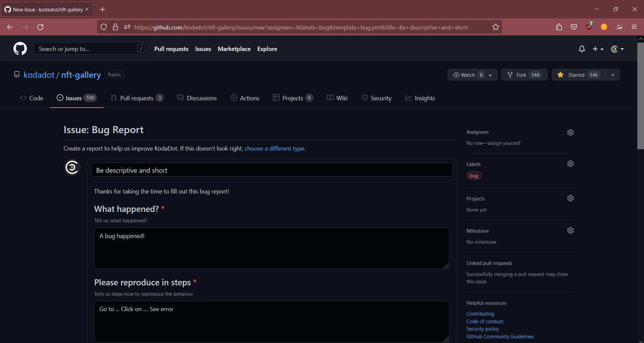Bookmark this page with star icon
The height and width of the screenshot is (343, 644).
[x=496, y=27]
